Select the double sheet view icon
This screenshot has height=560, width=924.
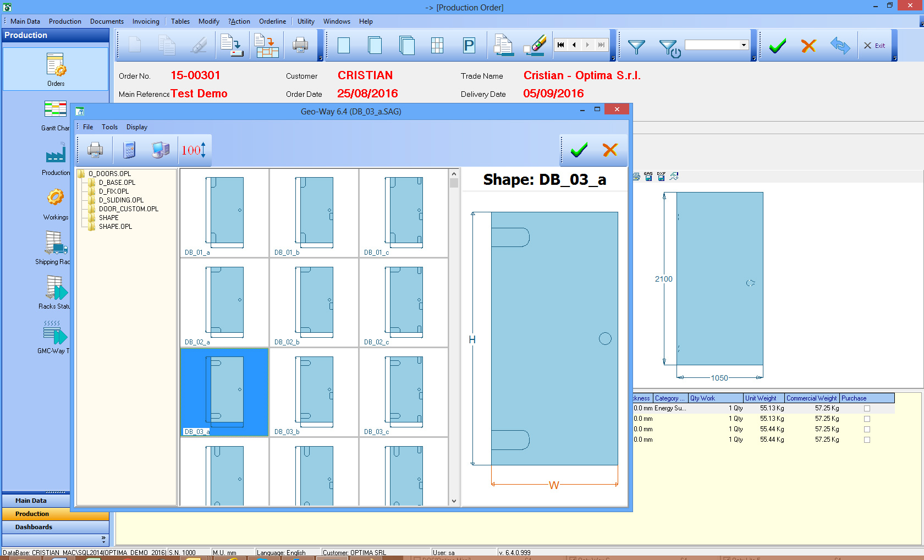tap(375, 45)
